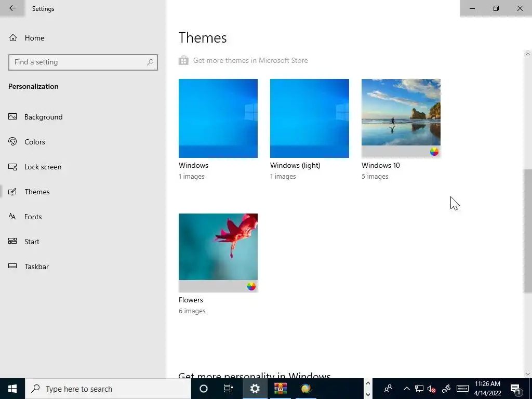The image size is (532, 399).
Task: Apply the Flowers theme
Action: pos(218,253)
